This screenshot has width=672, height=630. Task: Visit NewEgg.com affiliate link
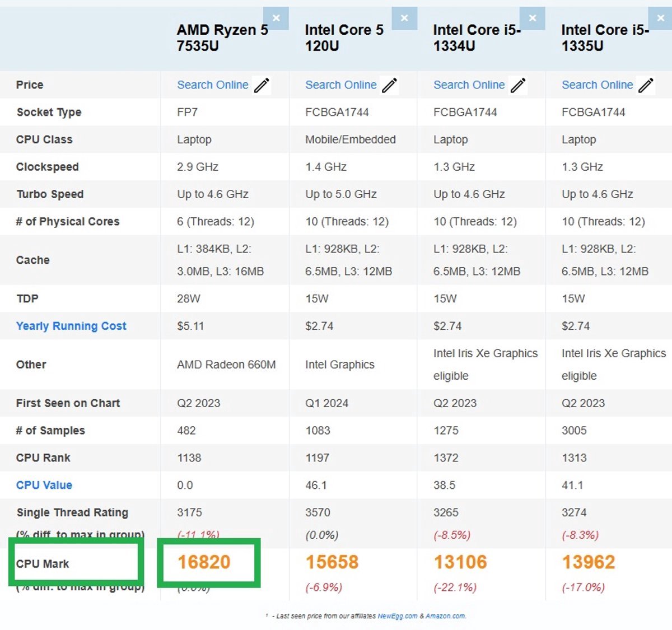pyautogui.click(x=398, y=616)
